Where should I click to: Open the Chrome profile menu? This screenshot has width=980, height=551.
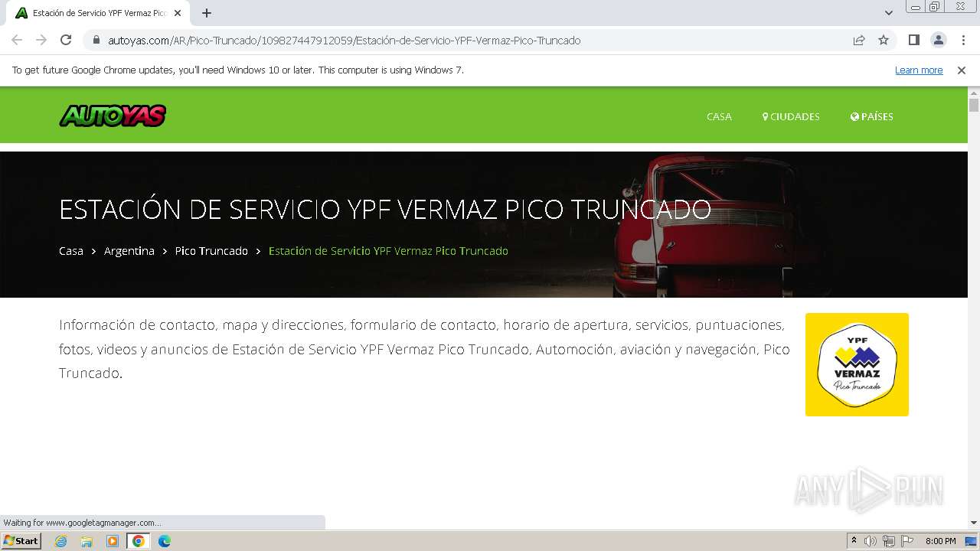pos(938,40)
